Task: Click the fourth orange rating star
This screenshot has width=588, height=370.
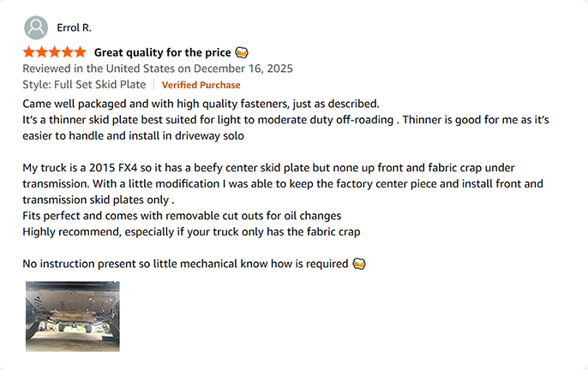Action: (x=67, y=52)
